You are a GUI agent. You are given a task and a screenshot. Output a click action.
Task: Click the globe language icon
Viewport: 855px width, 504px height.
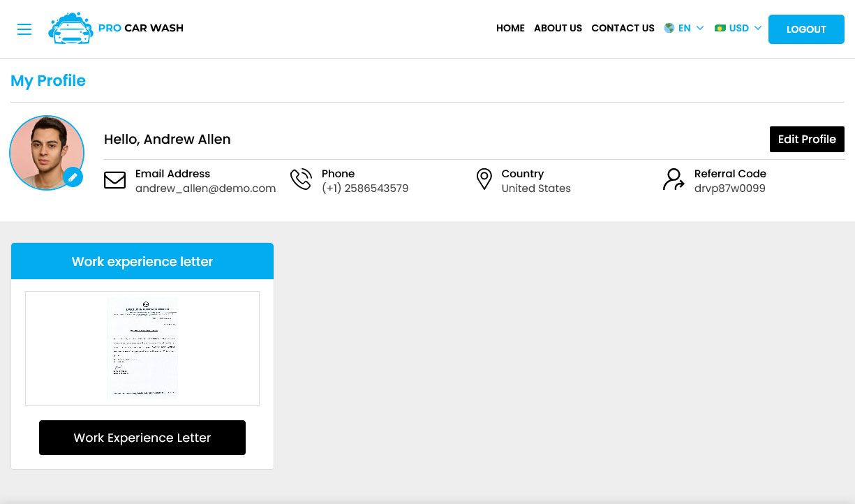tap(669, 29)
